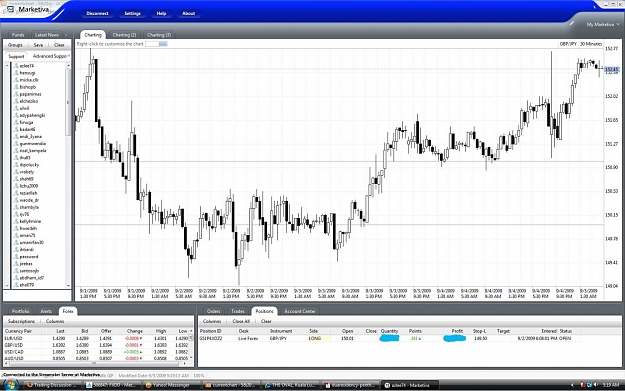This screenshot has width=625, height=391.
Task: Select the GBP/JPY position row's LONG cell
Action: point(318,338)
